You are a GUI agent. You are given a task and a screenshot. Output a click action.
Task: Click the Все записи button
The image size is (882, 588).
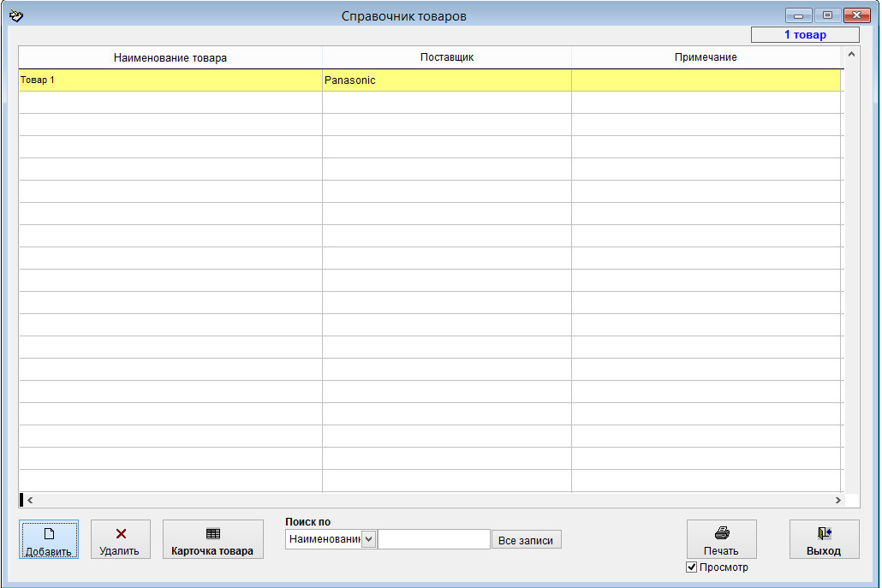pyautogui.click(x=526, y=540)
